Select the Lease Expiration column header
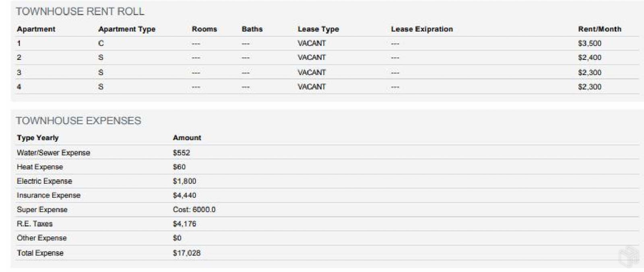Screen dimensions: 644x272 pyautogui.click(x=421, y=29)
